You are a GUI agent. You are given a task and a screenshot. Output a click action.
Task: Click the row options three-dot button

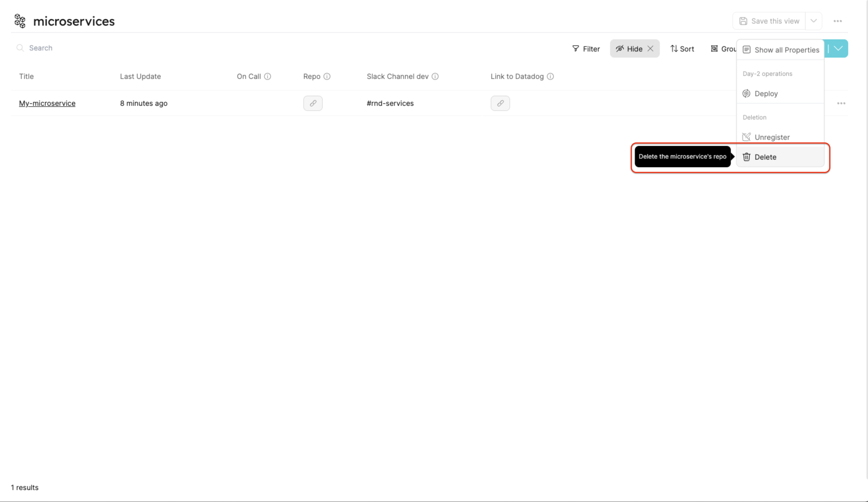click(841, 103)
